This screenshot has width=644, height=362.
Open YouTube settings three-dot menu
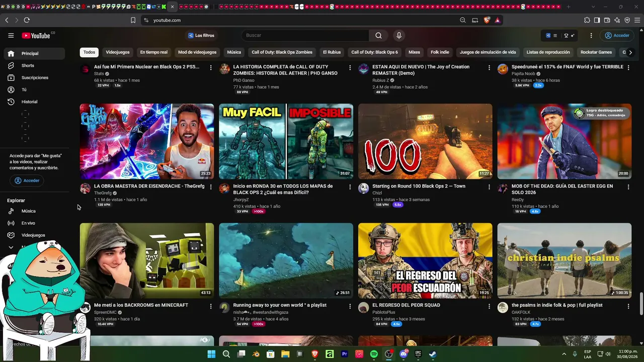click(591, 35)
